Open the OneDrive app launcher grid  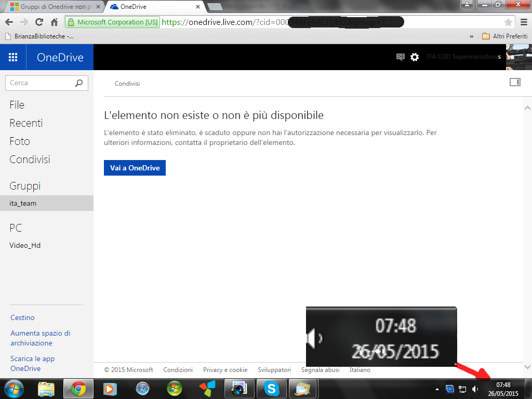tap(13, 57)
